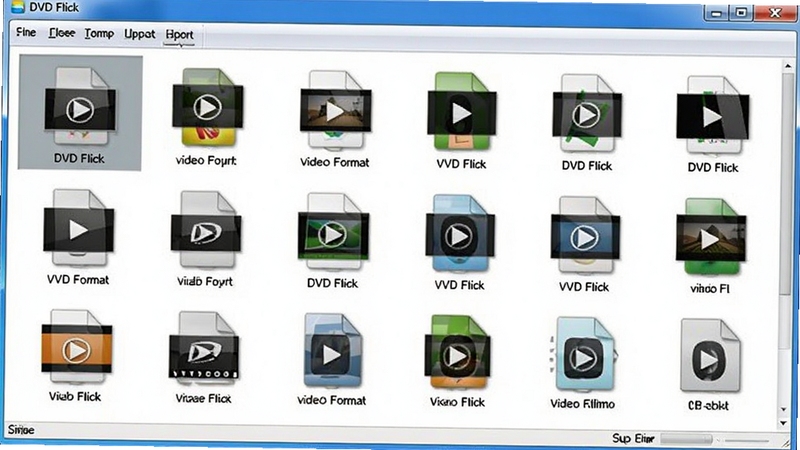Image resolution: width=800 pixels, height=450 pixels.
Task: Select the blue-page VVD Flick icon
Action: 460,234
